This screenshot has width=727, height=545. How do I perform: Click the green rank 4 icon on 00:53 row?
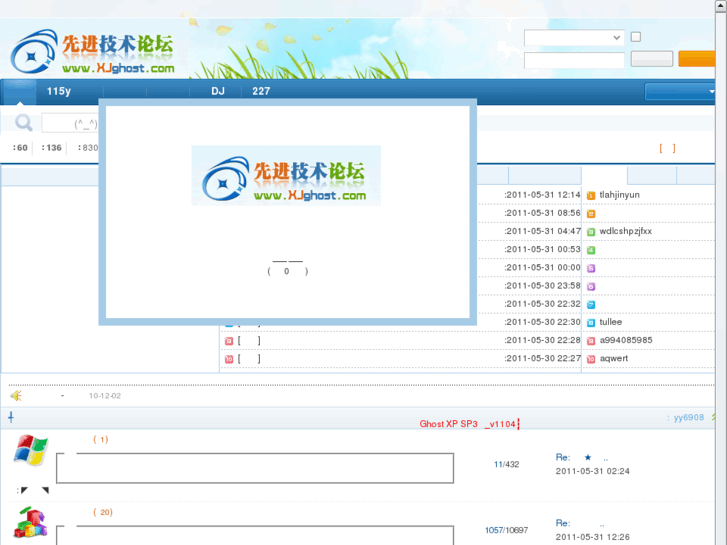[x=591, y=250]
